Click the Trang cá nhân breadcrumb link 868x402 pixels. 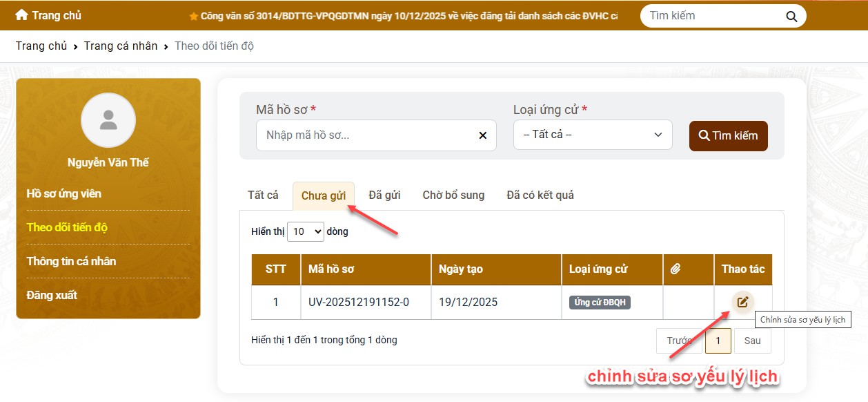(121, 46)
